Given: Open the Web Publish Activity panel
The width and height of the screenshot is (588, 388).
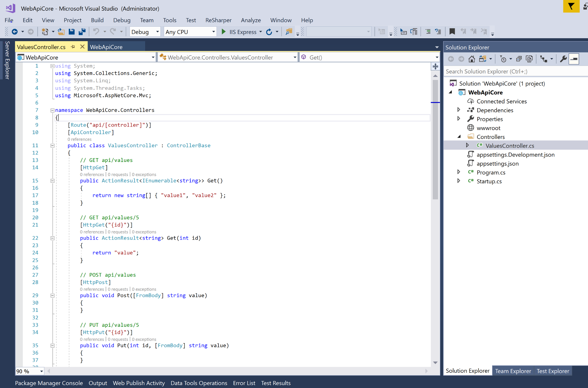Looking at the screenshot, I should click(x=139, y=383).
